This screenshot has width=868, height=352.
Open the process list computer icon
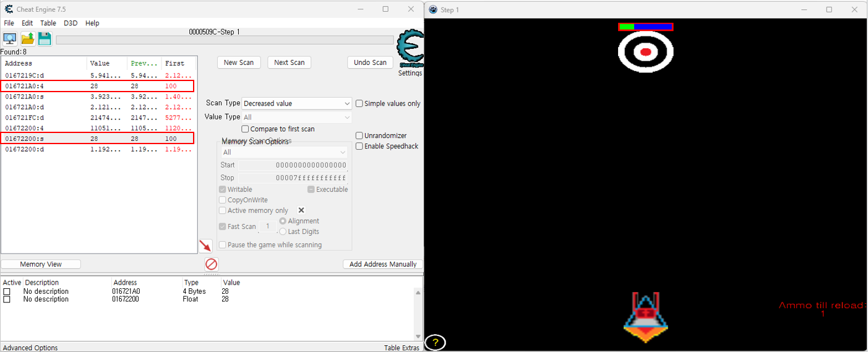[10, 39]
